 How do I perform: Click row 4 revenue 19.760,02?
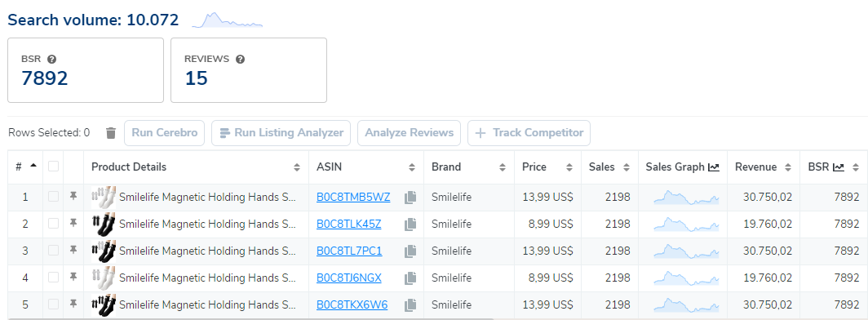(767, 278)
